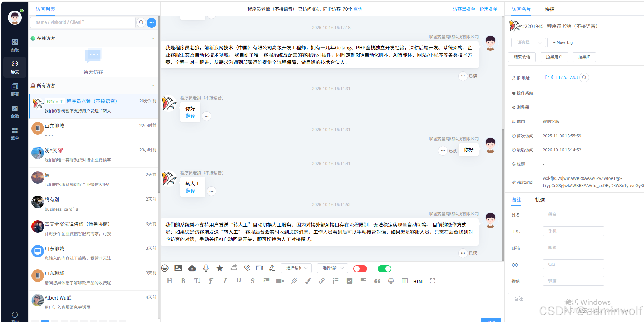
Task: Go to 部署 in sidebar
Action: point(15,90)
